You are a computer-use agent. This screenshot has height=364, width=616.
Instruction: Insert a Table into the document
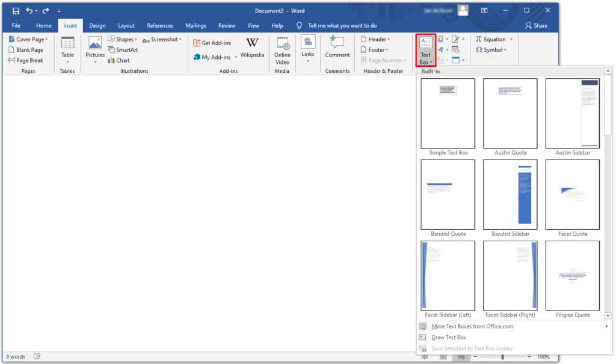point(67,49)
